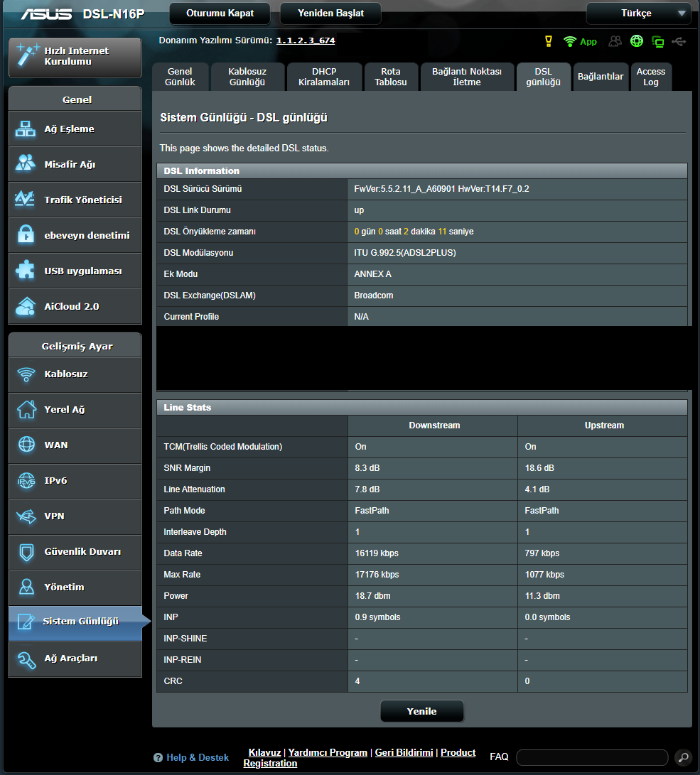Click the WAN globe icon in sidebar

tap(27, 445)
